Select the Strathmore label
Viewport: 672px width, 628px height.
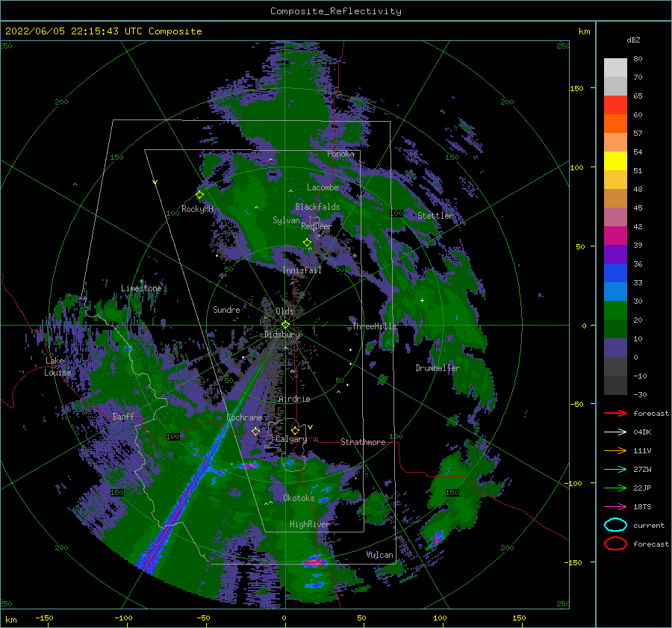coord(363,442)
